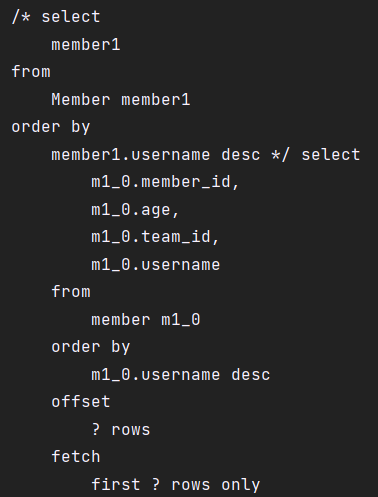This screenshot has width=378, height=497.
Task: Click the 'Member member1' entity line
Action: click(121, 100)
